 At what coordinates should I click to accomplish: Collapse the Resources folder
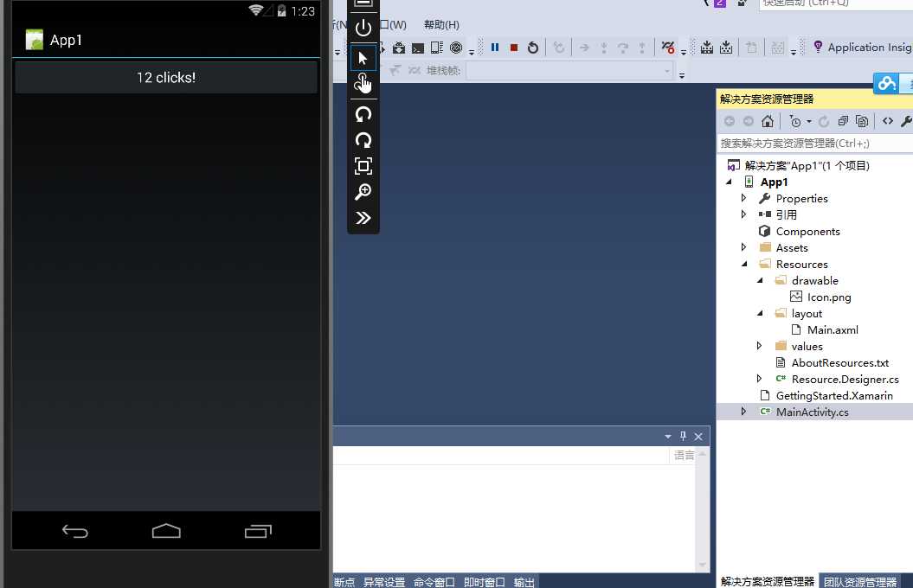click(x=744, y=264)
